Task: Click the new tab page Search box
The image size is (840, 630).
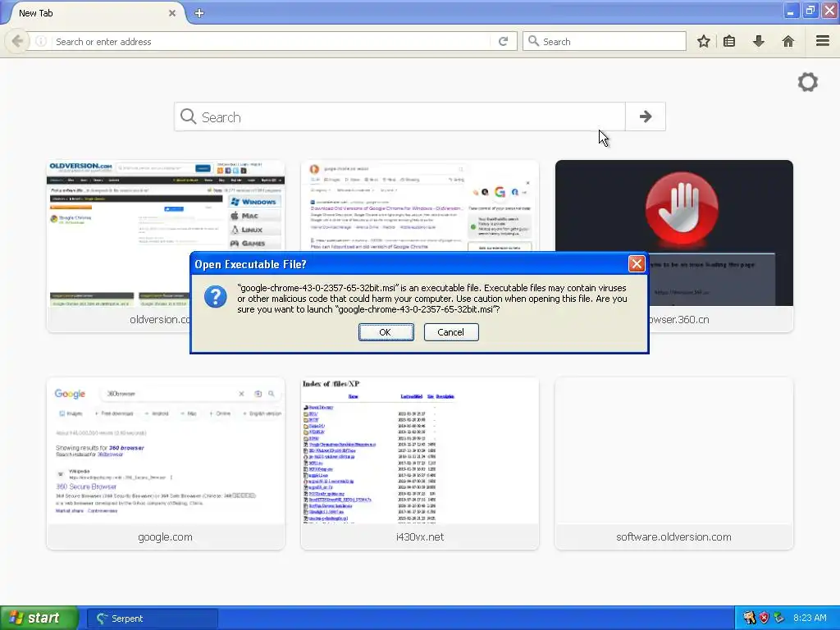Action: pos(400,116)
